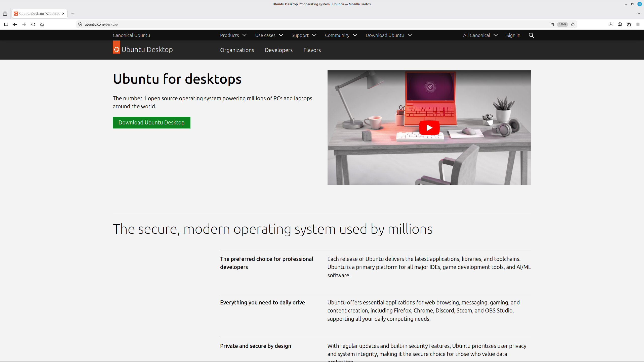Expand the Download Ubuntu menu
The image size is (644, 362).
pyautogui.click(x=389, y=35)
